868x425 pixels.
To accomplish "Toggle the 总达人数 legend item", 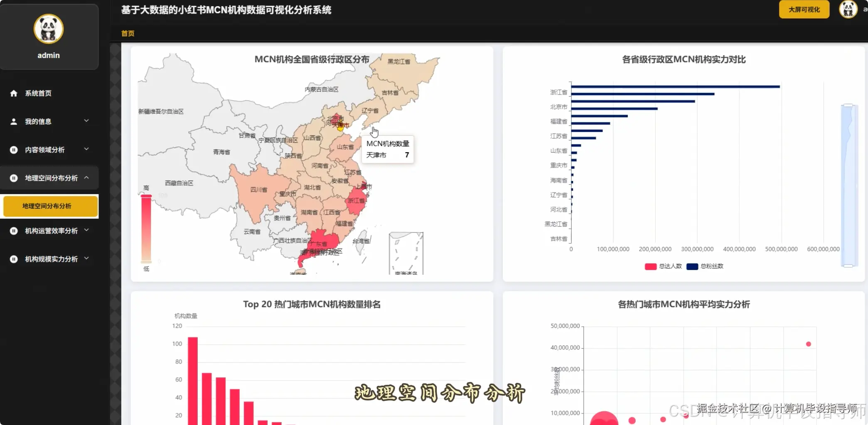I will pyautogui.click(x=664, y=266).
